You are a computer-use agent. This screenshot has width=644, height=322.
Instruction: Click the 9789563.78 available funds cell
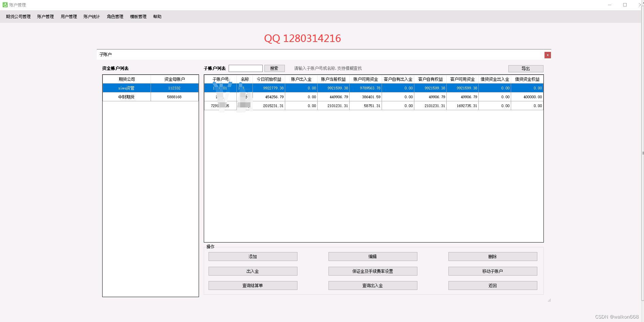pyautogui.click(x=366, y=88)
